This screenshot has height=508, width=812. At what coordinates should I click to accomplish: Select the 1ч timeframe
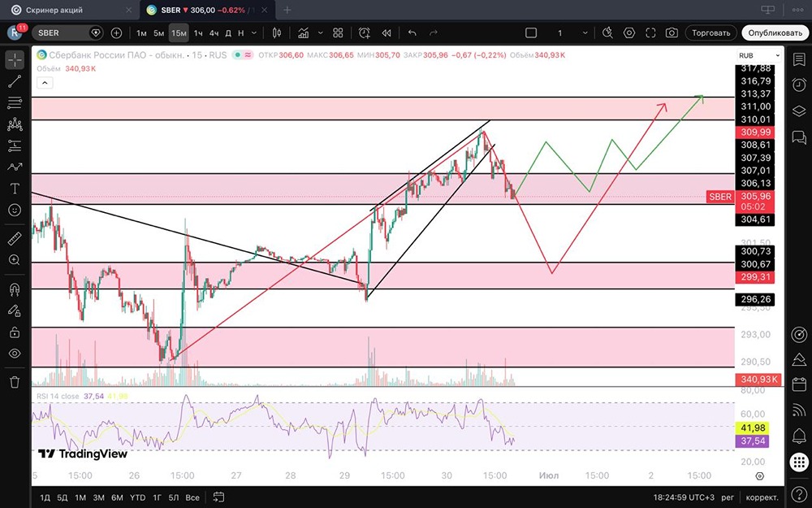pos(198,33)
